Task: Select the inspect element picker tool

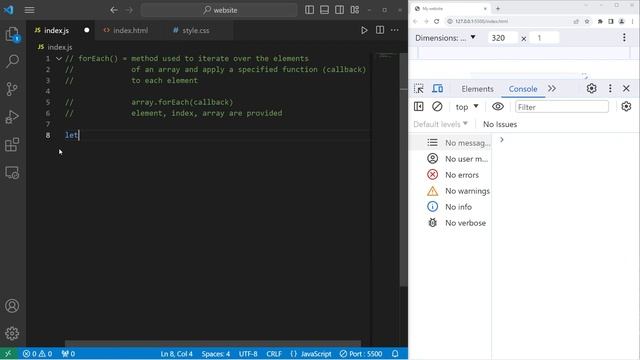Action: (x=419, y=89)
